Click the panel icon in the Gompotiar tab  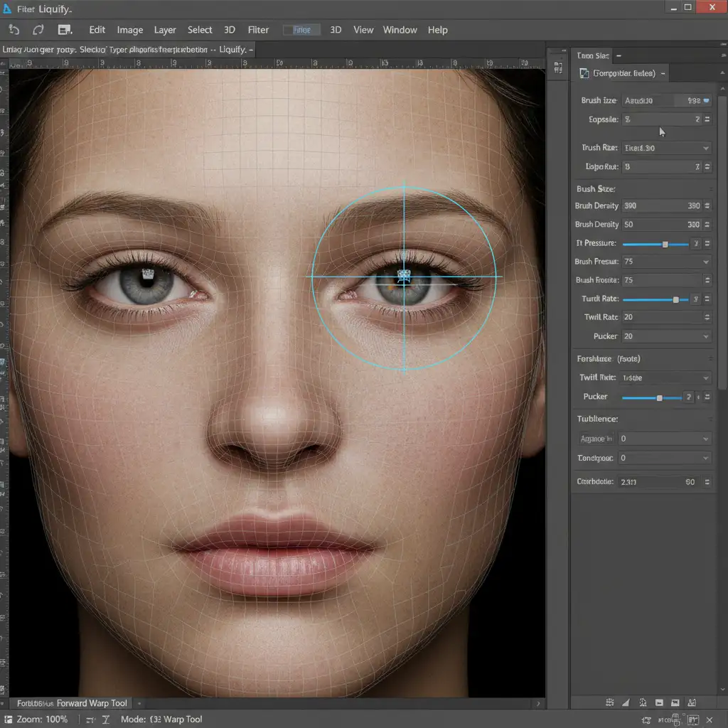[584, 73]
